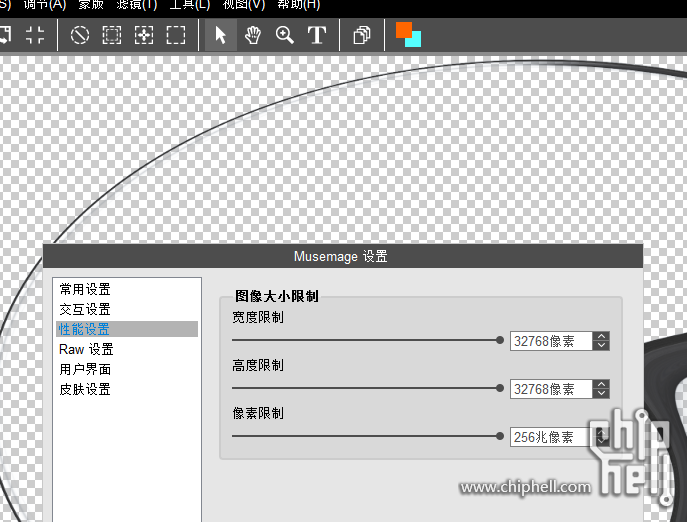The width and height of the screenshot is (687, 522).
Task: Select 性能设置 in settings list
Action: tap(127, 329)
